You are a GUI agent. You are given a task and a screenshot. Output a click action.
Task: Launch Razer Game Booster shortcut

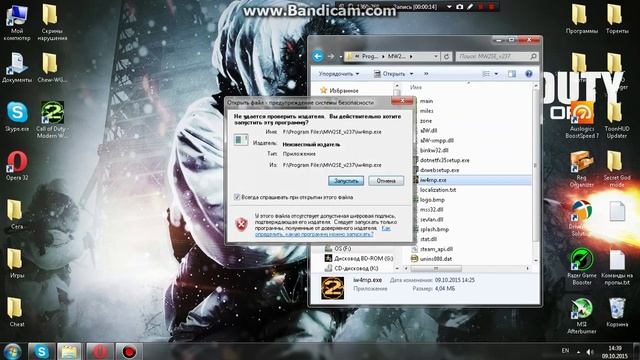point(582,266)
